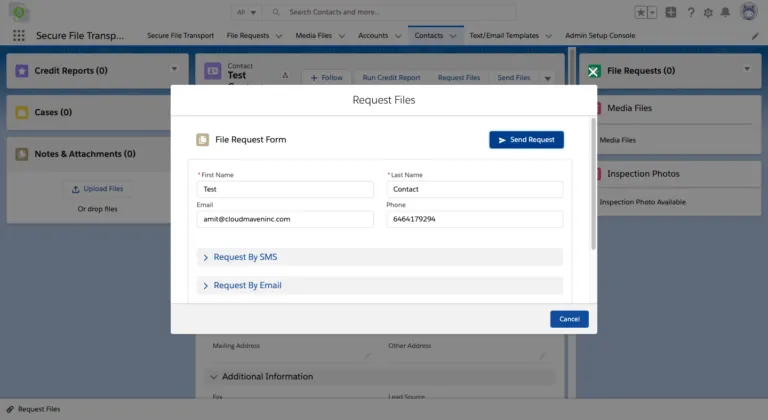Open the App Launcher grid icon
The height and width of the screenshot is (420, 768).
(19, 35)
